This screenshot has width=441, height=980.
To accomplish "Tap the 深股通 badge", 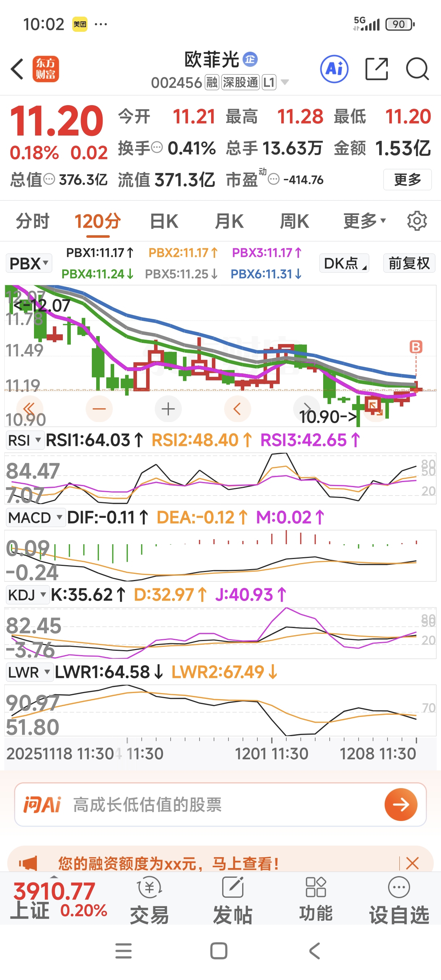I will pos(240,82).
